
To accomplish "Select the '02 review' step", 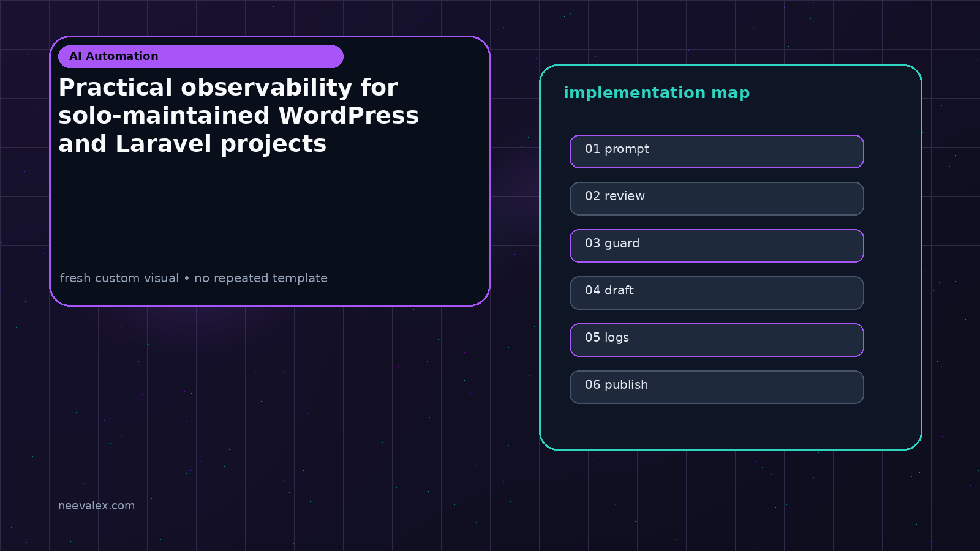I will pos(717,198).
